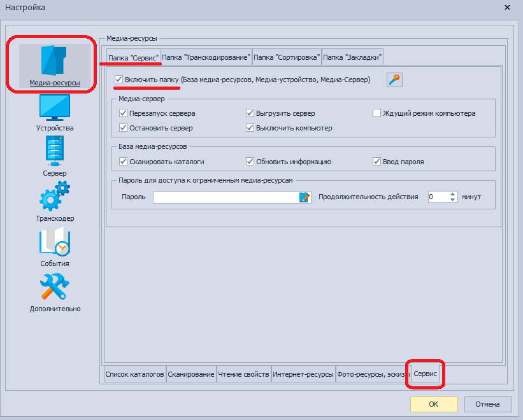
Task: Click the Отмена button
Action: [488, 403]
